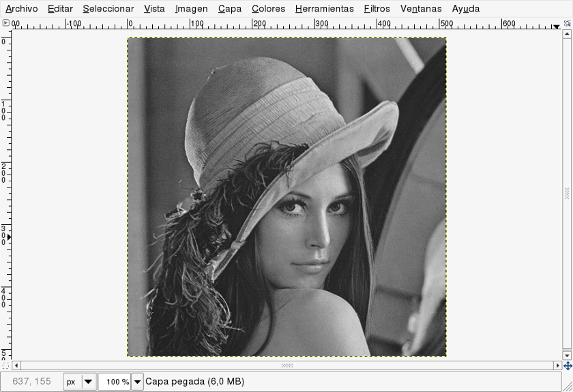Open the px units dropdown

tap(80, 382)
